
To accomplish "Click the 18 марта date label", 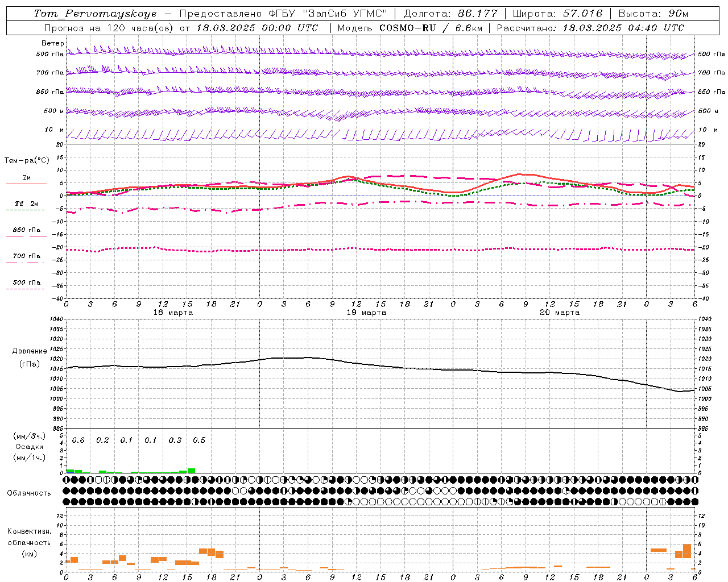I will click(173, 313).
